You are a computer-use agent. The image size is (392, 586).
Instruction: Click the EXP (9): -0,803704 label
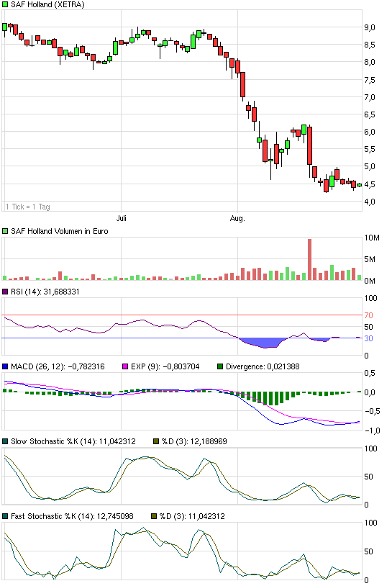click(x=165, y=366)
